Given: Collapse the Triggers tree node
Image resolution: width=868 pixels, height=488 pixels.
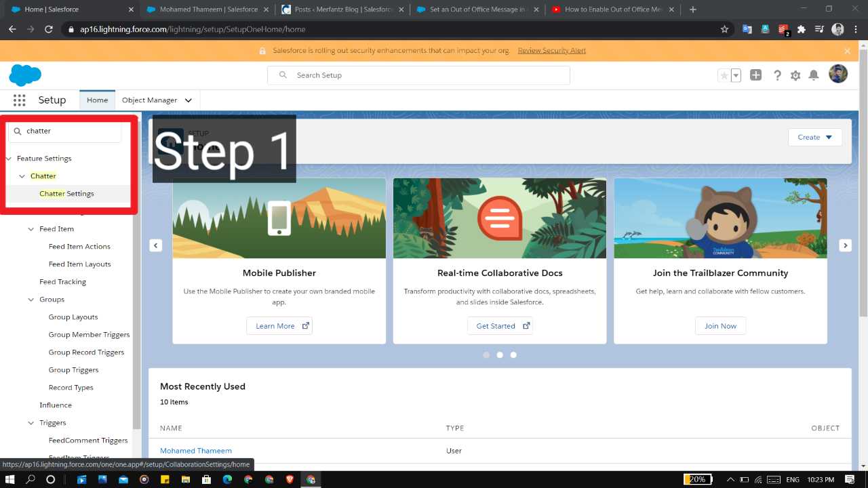Looking at the screenshot, I should coord(31,423).
